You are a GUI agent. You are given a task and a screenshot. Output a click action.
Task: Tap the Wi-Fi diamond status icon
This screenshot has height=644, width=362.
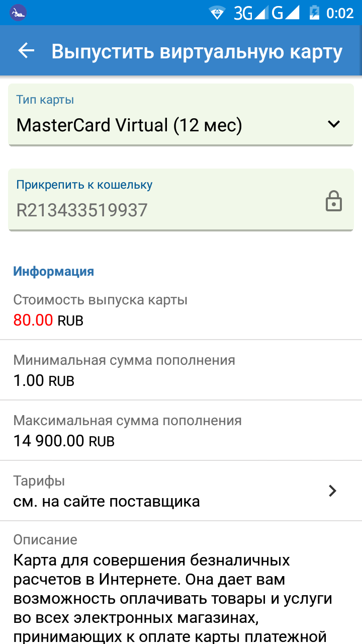point(217,13)
